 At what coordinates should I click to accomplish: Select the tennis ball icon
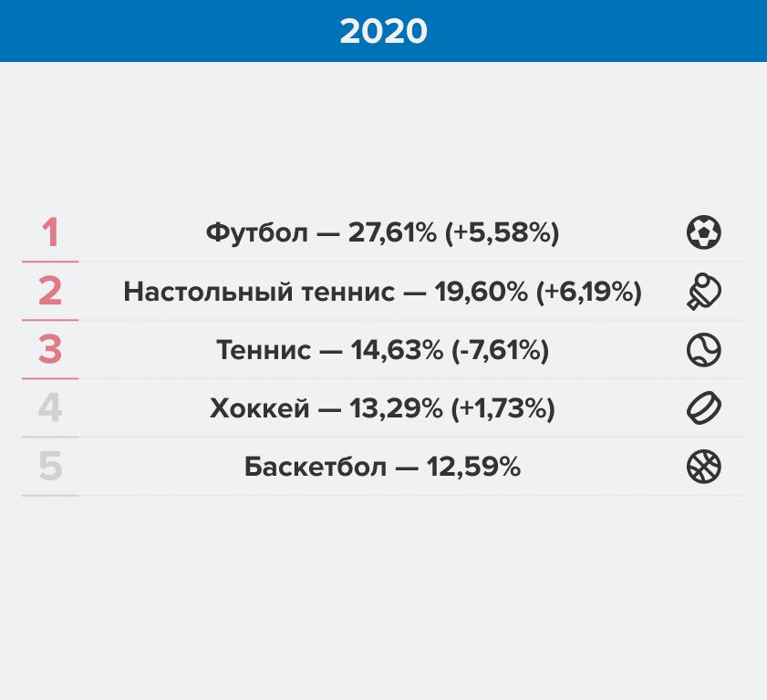point(703,350)
